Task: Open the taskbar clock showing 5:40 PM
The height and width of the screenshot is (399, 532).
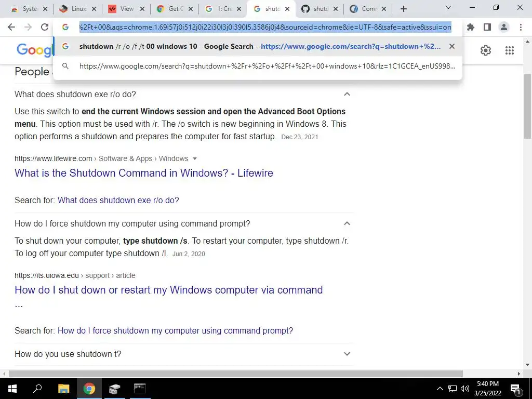Action: [487, 389]
